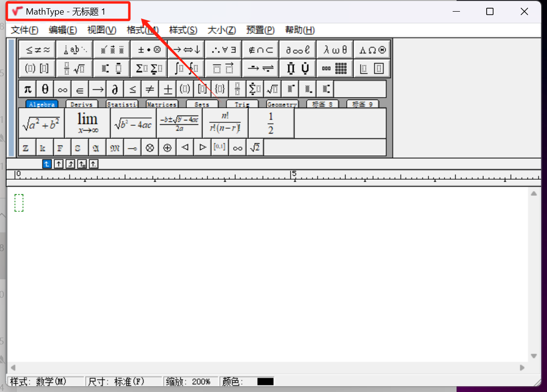Insert the circled times ⊗ in bottom bar

pos(150,148)
